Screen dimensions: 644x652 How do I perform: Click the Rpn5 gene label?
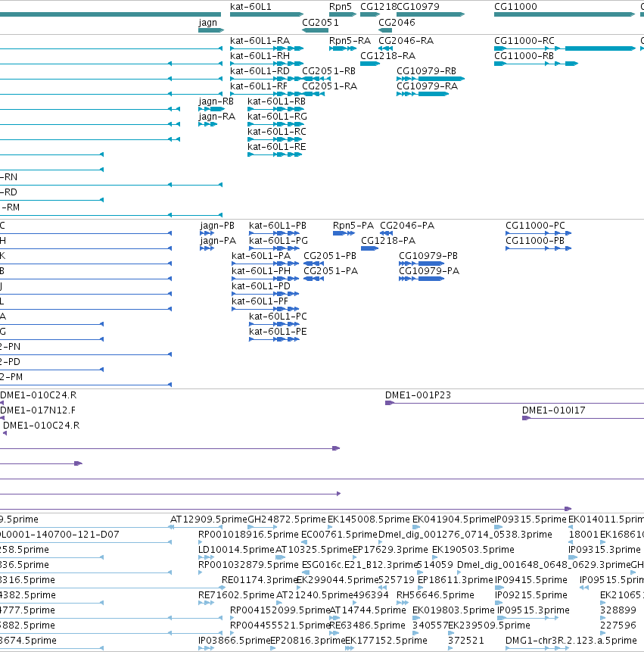point(341,7)
